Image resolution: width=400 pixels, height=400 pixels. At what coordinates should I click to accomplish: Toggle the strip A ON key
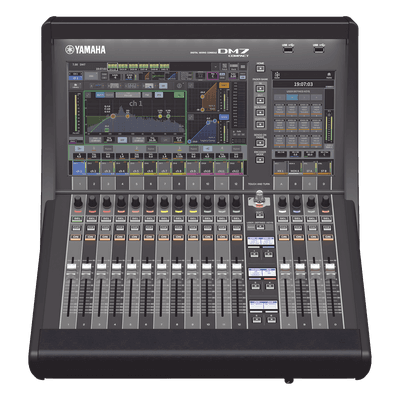283,237
